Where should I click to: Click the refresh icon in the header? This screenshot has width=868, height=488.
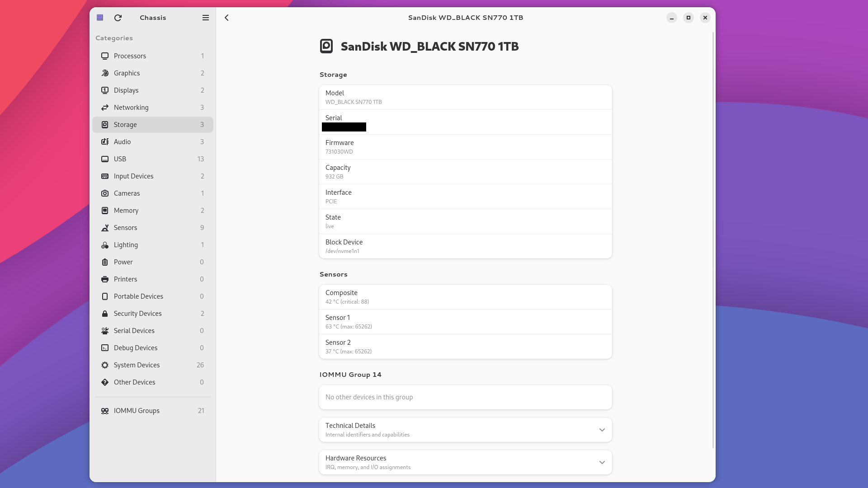(x=118, y=18)
